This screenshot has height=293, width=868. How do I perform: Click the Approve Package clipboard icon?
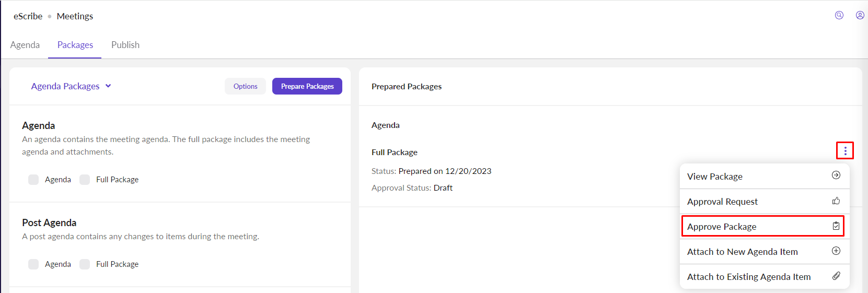(x=836, y=226)
